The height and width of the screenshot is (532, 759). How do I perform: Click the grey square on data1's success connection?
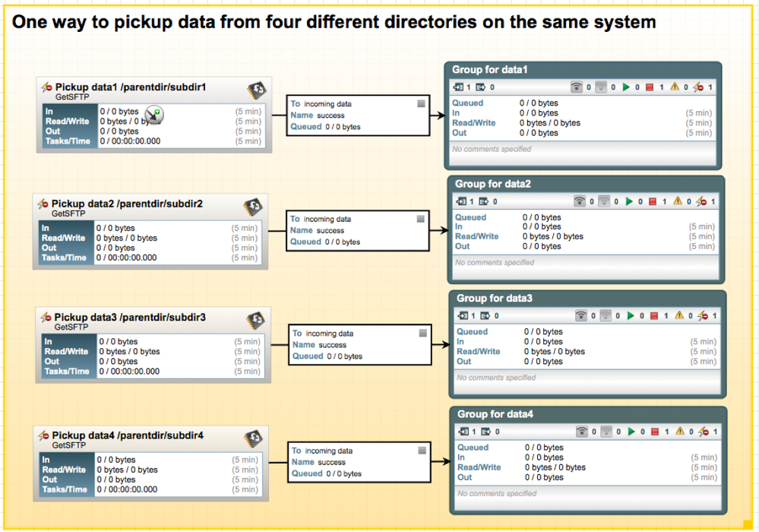(421, 103)
